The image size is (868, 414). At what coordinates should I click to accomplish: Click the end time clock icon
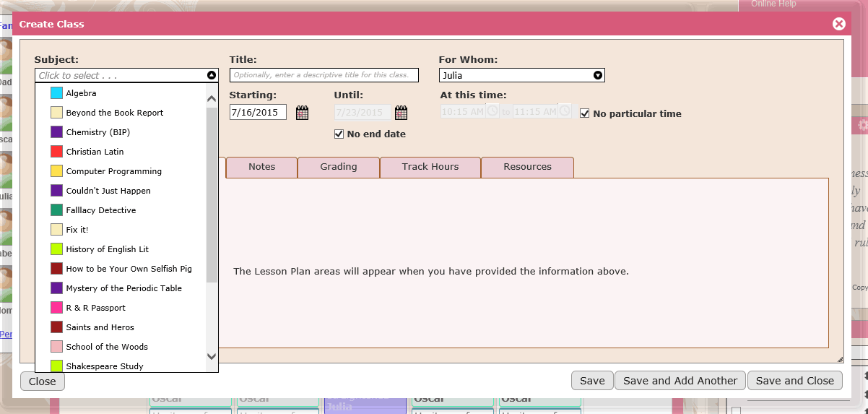565,111
